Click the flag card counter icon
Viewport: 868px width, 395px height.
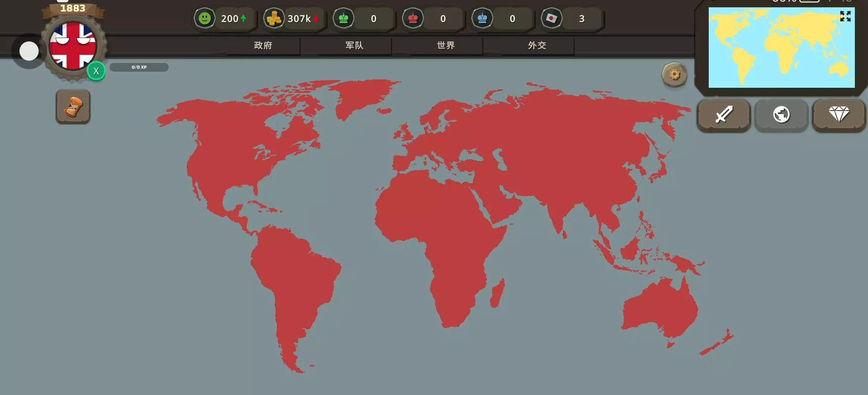tap(552, 18)
